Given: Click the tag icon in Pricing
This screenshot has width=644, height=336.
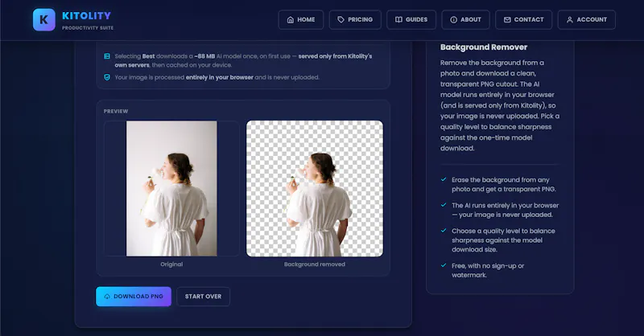Looking at the screenshot, I should [341, 19].
